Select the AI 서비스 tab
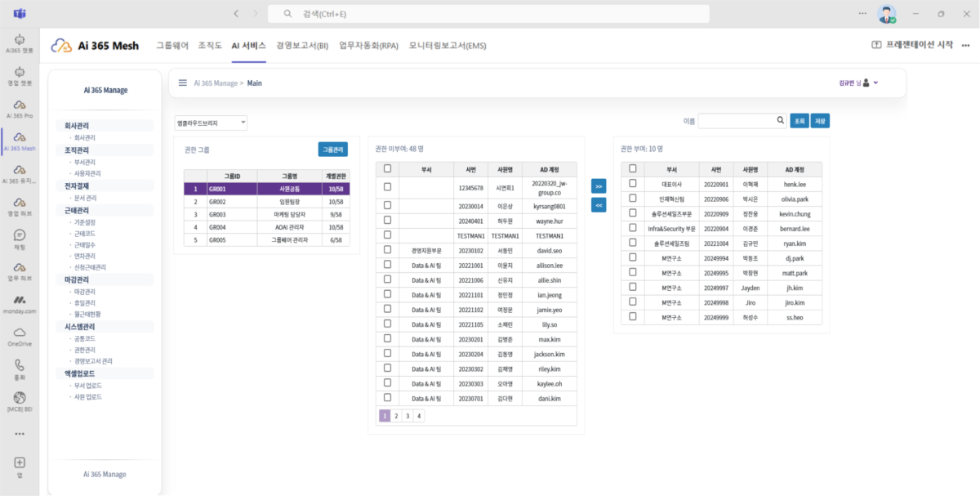Viewport: 980px width, 496px height. (x=248, y=46)
